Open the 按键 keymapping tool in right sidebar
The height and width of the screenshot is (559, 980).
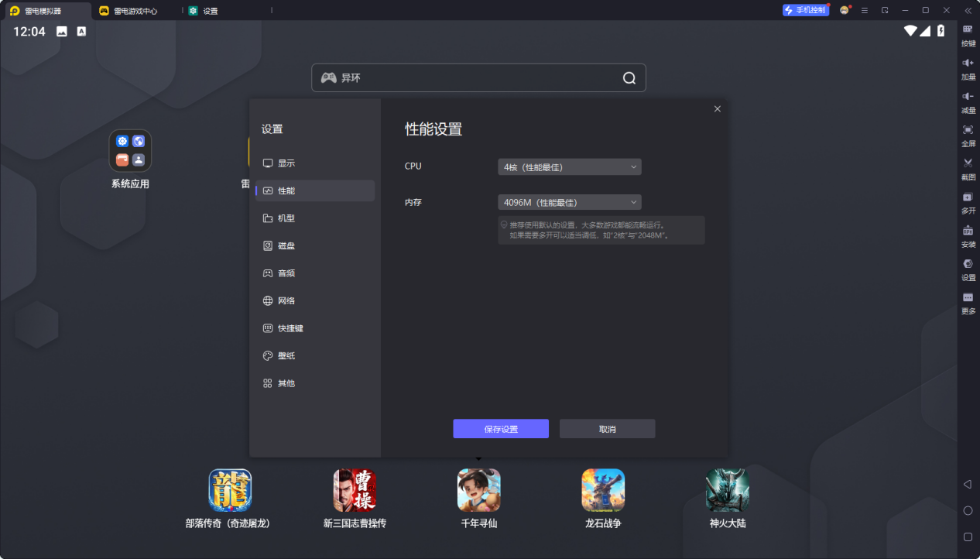(x=968, y=35)
